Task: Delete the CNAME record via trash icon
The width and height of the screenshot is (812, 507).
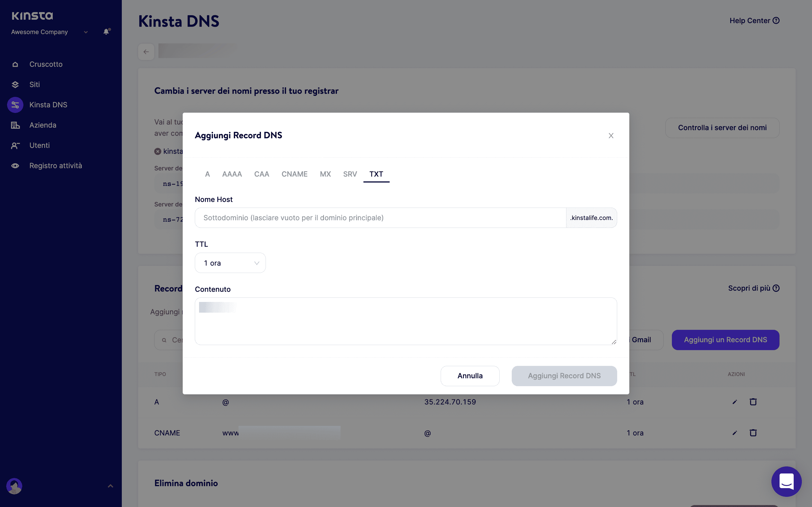Action: point(753,433)
